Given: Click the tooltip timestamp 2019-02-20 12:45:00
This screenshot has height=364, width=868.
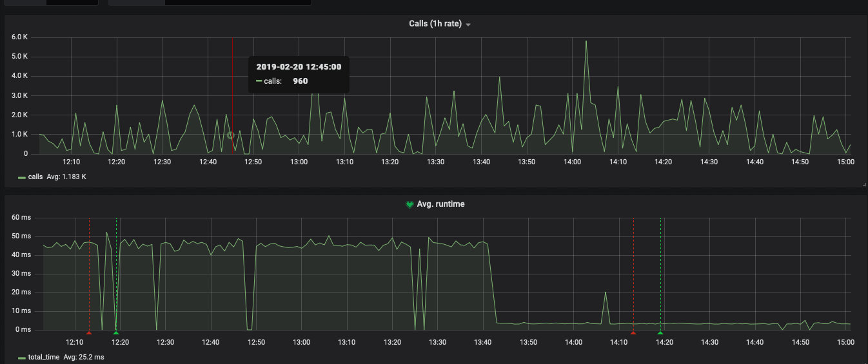Looking at the screenshot, I should tap(299, 66).
